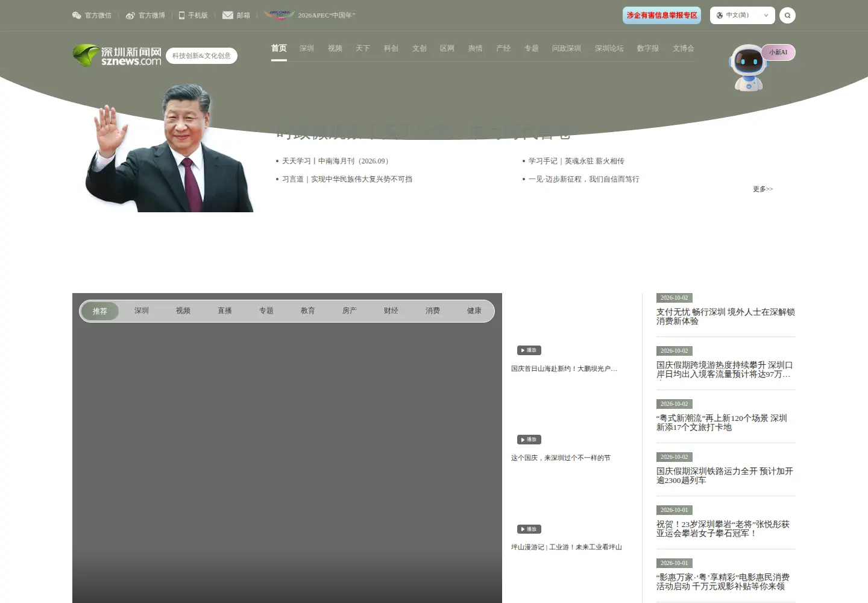Open the 天天学习丨中南海月刊 article link
The width and height of the screenshot is (868, 603).
pyautogui.click(x=336, y=161)
